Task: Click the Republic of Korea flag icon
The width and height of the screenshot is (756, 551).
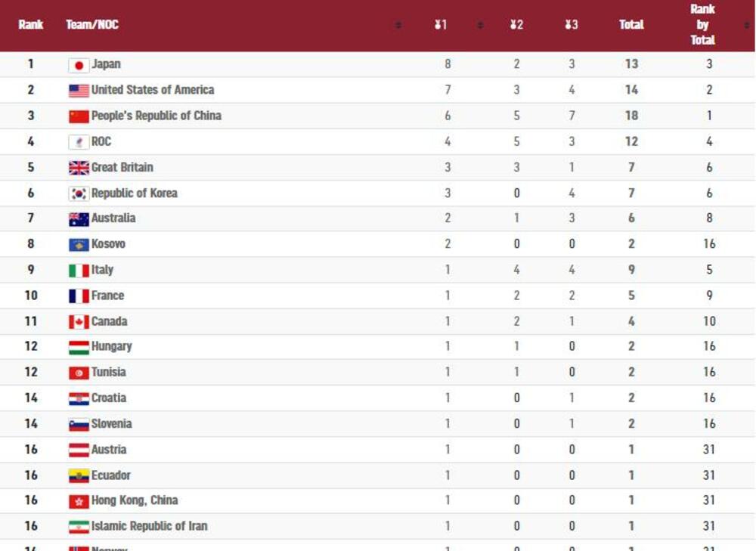Action: coord(79,193)
